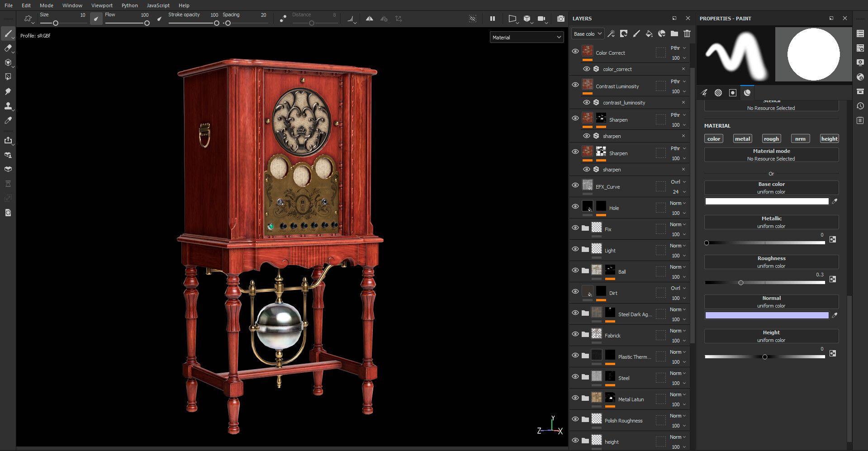Toggle visibility of EFX_Curve layer

pos(575,185)
